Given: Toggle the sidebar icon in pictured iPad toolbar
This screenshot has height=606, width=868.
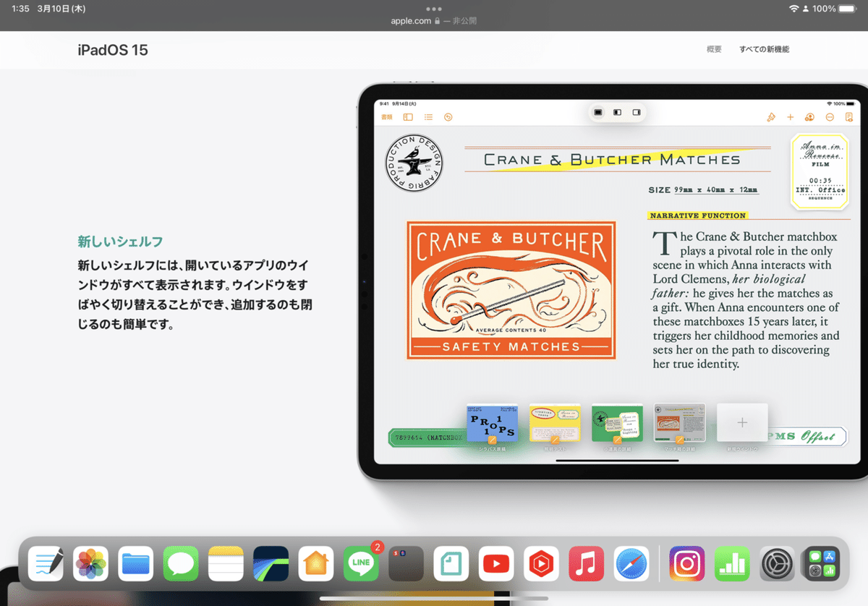Looking at the screenshot, I should [408, 117].
